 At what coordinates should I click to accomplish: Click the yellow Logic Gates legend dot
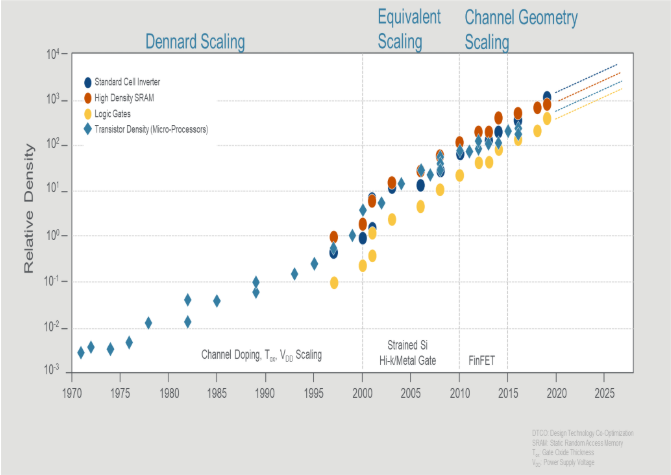coord(88,114)
